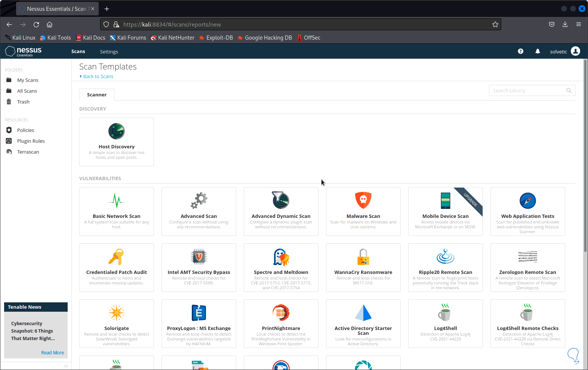Click the Cybersecurity Snapshot news headline

(33, 331)
